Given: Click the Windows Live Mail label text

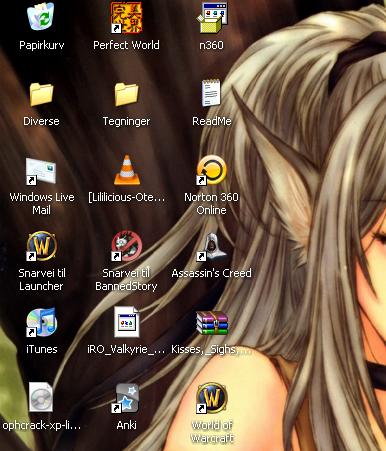Looking at the screenshot, I should click(42, 204).
